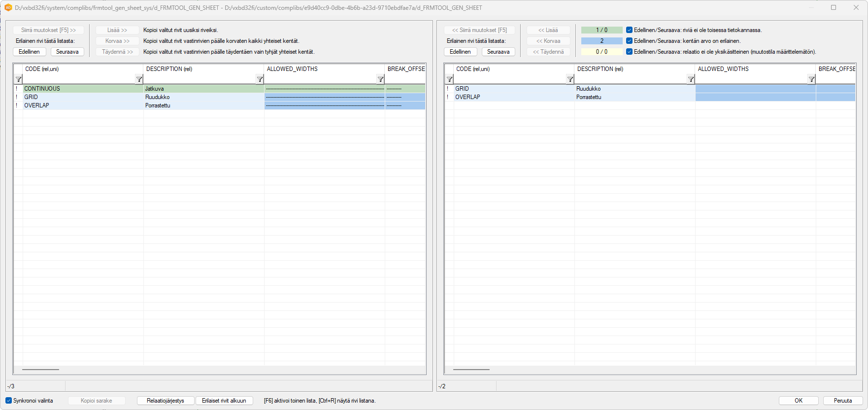Click exclamation marker of CONTINUOUS row
Image resolution: width=868 pixels, height=410 pixels.
coord(17,89)
